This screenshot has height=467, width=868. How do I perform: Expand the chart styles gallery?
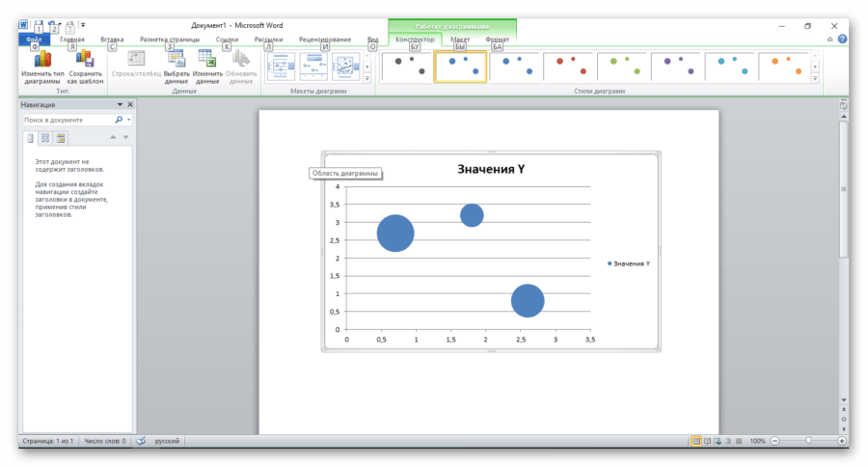pyautogui.click(x=815, y=78)
